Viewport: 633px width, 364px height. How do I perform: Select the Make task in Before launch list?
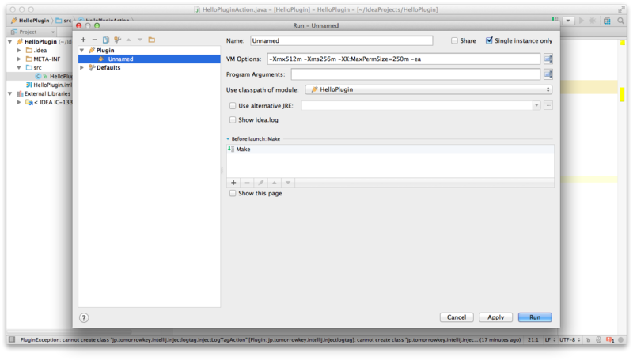tap(390, 150)
